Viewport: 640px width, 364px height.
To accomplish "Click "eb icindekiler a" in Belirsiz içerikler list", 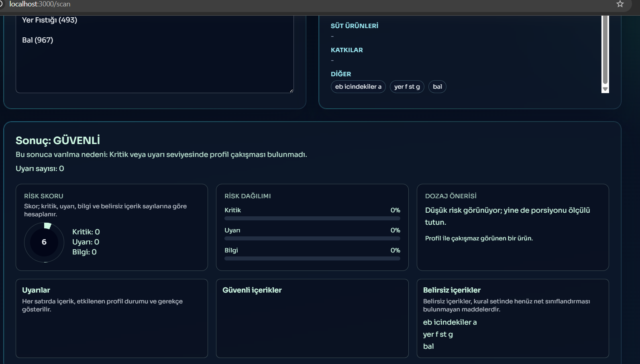I will pos(450,322).
